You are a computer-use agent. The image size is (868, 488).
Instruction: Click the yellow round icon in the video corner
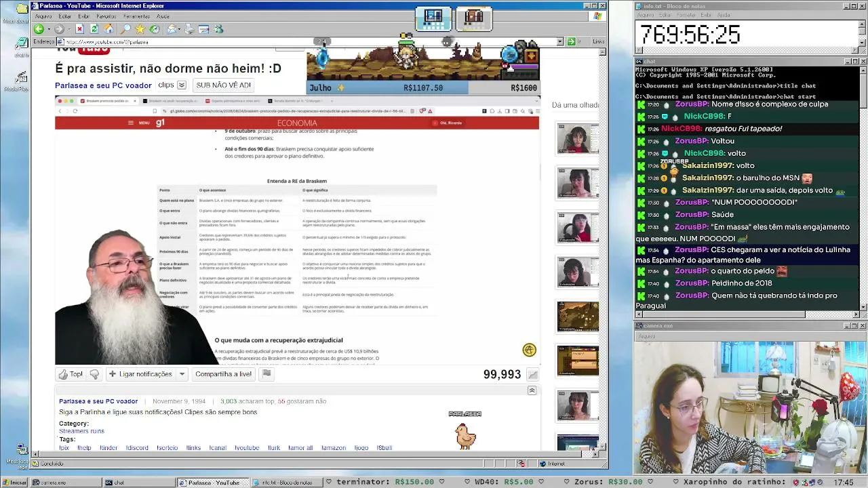[530, 350]
